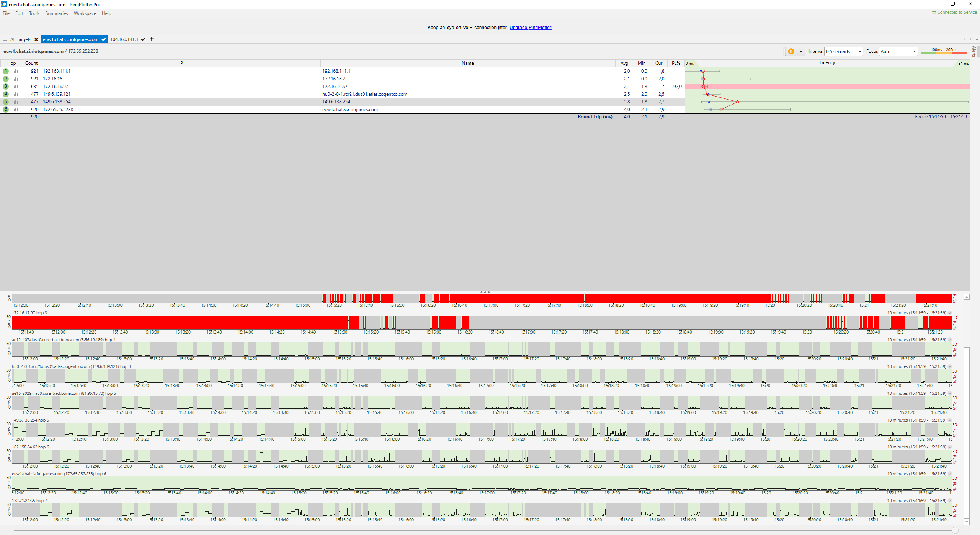Click the bar graph icon for hop 6

click(16, 110)
